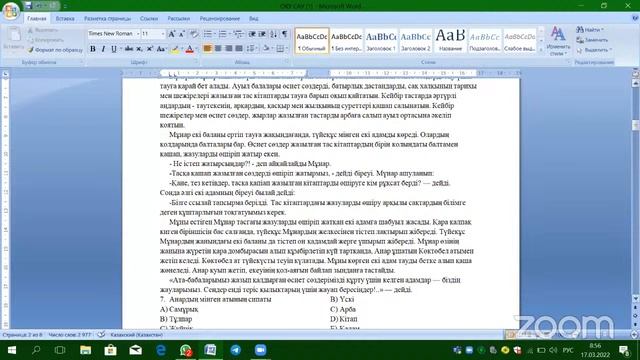
Task: Click the Multilevel list button
Action: coord(238,34)
